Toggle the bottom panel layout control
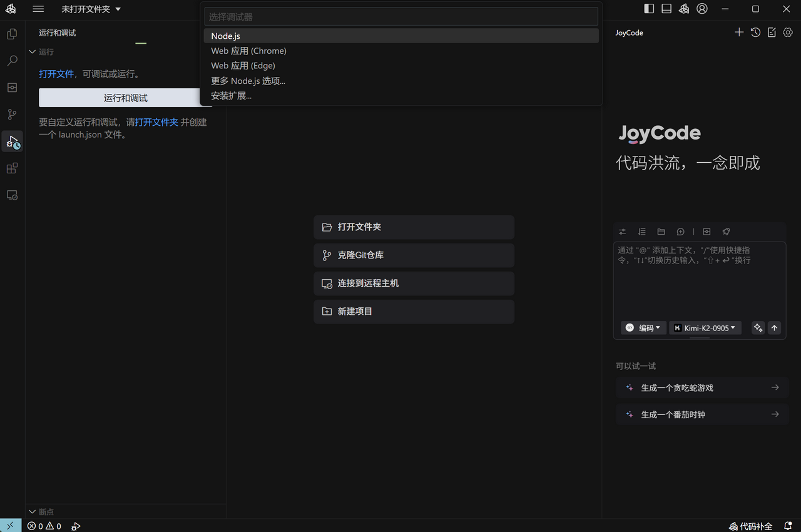Viewport: 801px width, 532px height. tap(666, 8)
